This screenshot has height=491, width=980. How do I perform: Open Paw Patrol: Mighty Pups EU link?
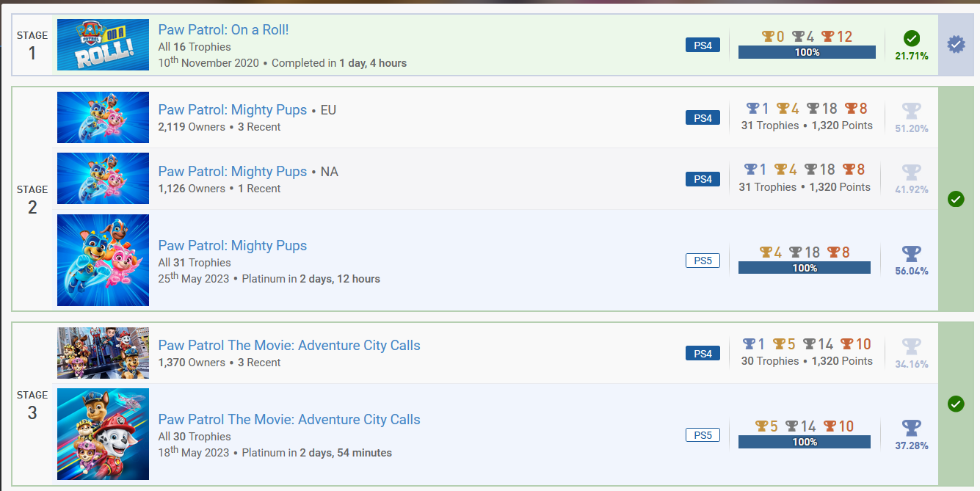pos(232,110)
